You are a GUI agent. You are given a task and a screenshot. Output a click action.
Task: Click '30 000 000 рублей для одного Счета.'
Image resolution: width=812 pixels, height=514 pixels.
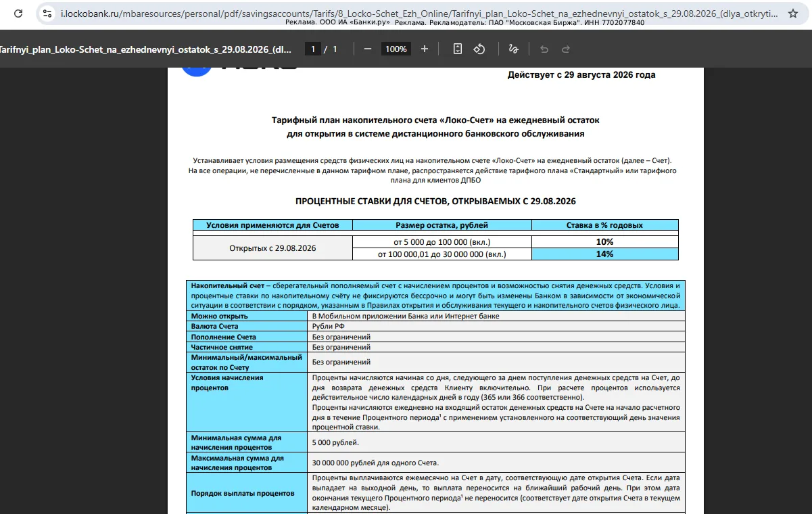[375, 463]
